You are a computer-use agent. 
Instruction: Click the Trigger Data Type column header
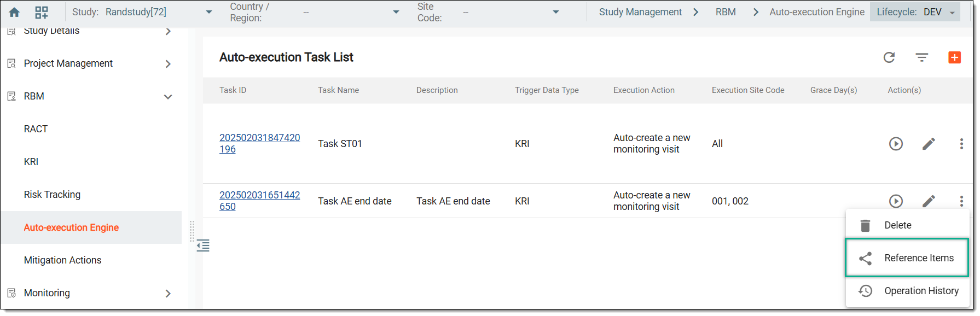pos(547,90)
